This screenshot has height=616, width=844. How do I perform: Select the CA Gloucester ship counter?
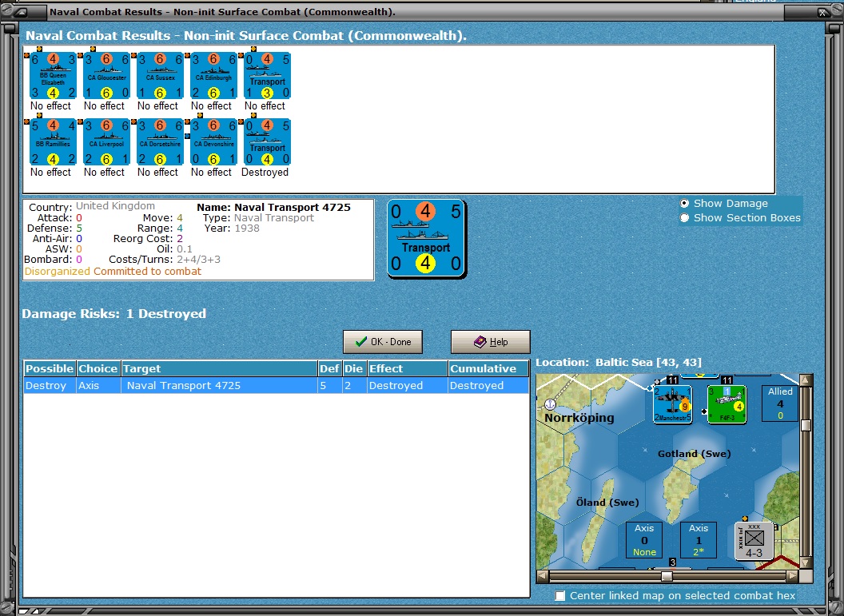[x=106, y=76]
